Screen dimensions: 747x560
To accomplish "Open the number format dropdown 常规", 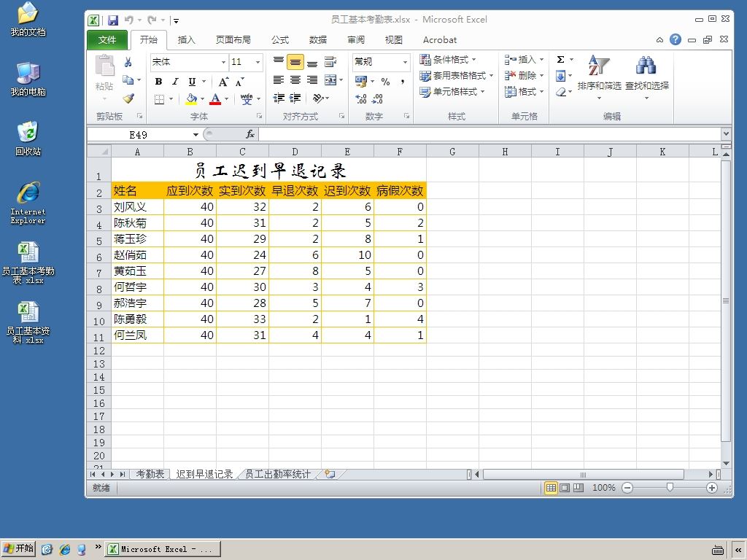I will point(405,62).
